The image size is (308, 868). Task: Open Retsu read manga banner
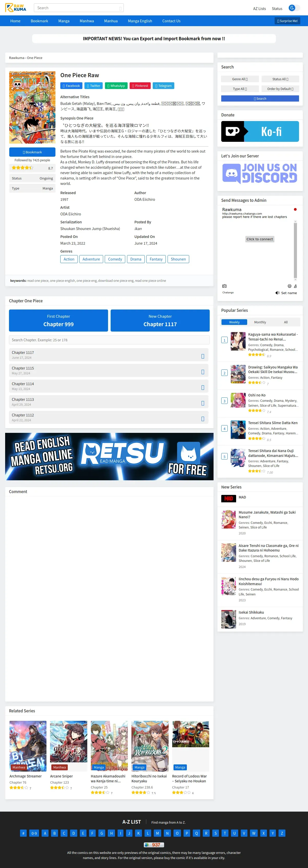pos(109,457)
